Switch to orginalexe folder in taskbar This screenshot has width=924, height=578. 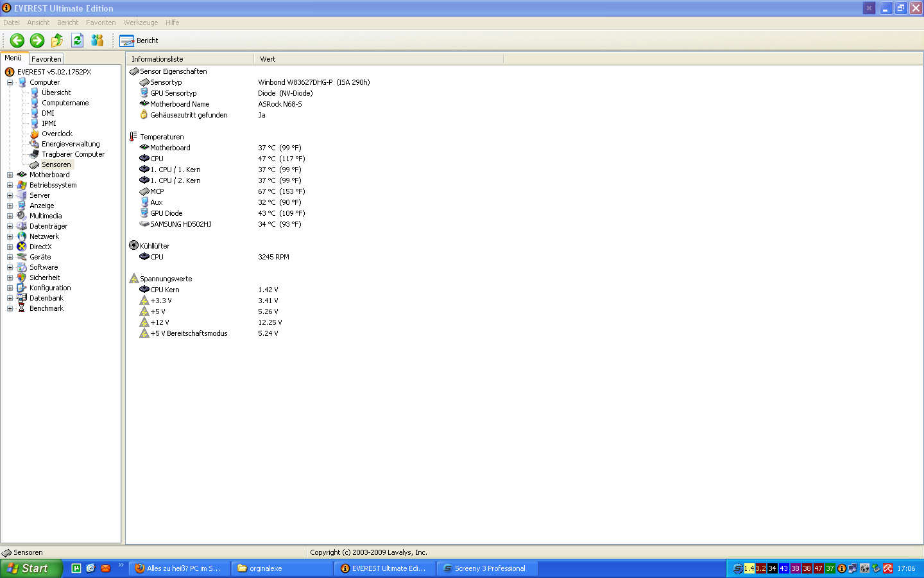pyautogui.click(x=282, y=568)
